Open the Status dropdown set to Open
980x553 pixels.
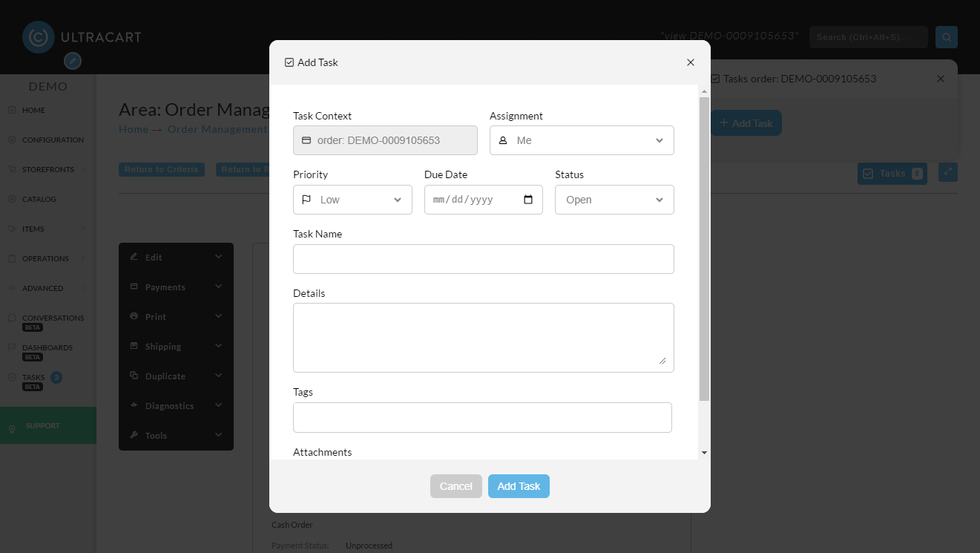(614, 200)
